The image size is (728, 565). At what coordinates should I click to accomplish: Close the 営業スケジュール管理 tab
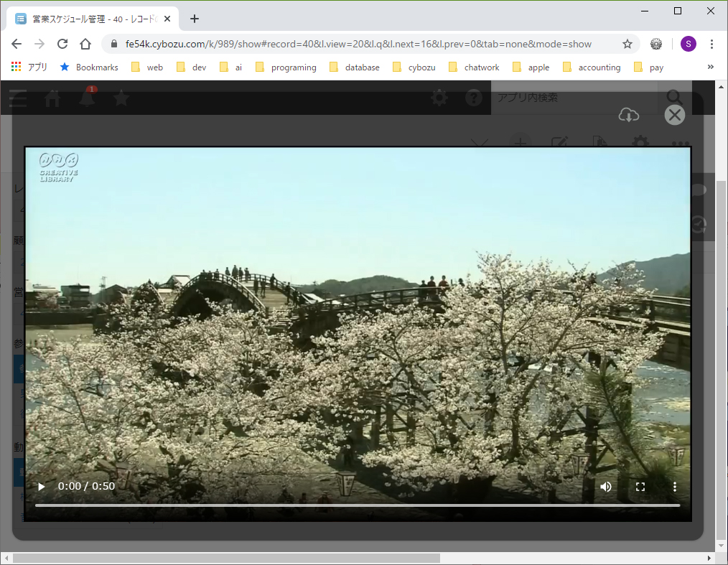tap(167, 19)
